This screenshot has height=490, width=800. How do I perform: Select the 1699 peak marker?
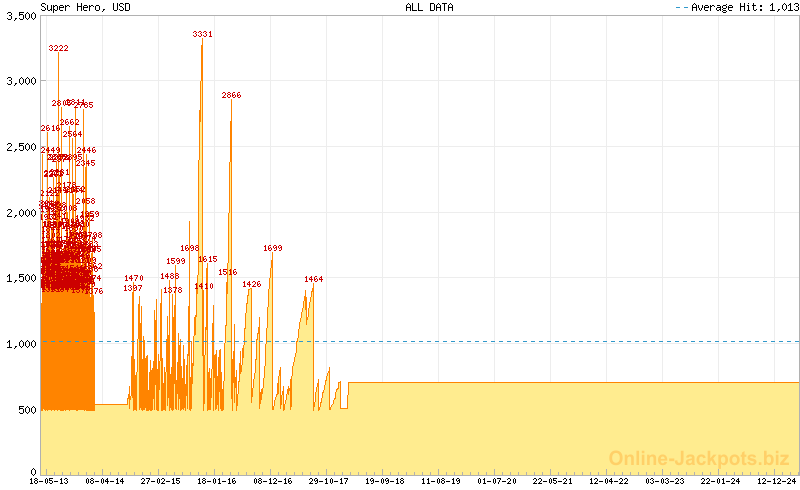pos(273,248)
